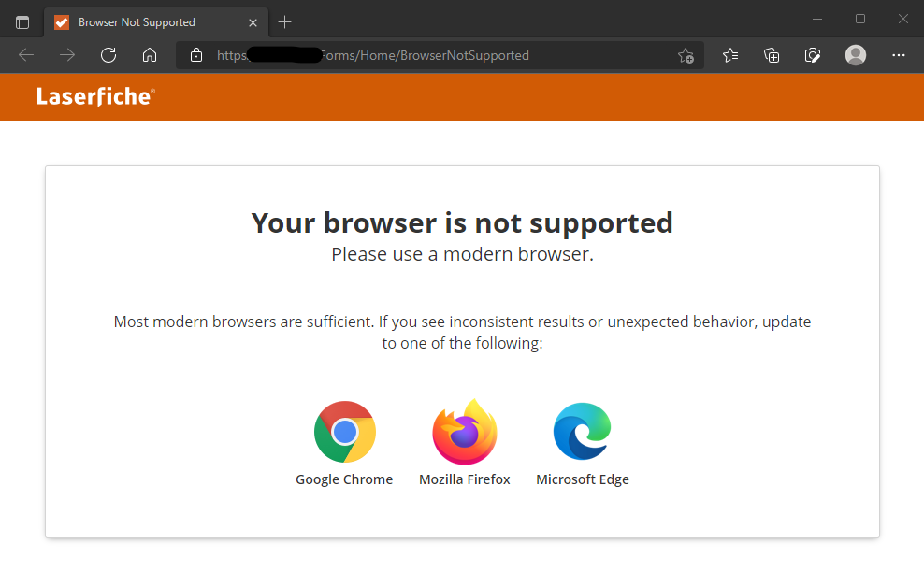This screenshot has height=586, width=924.
Task: Click the Mozilla Firefox text label
Action: point(465,479)
